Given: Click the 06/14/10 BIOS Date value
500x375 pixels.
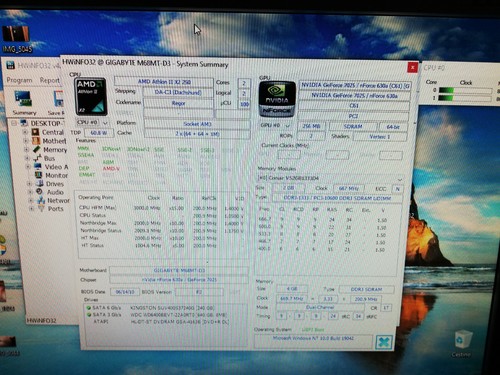Looking at the screenshot, I should [125, 292].
